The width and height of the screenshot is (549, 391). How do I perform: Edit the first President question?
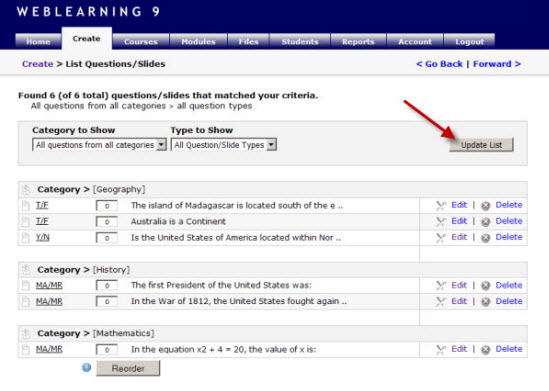[459, 285]
